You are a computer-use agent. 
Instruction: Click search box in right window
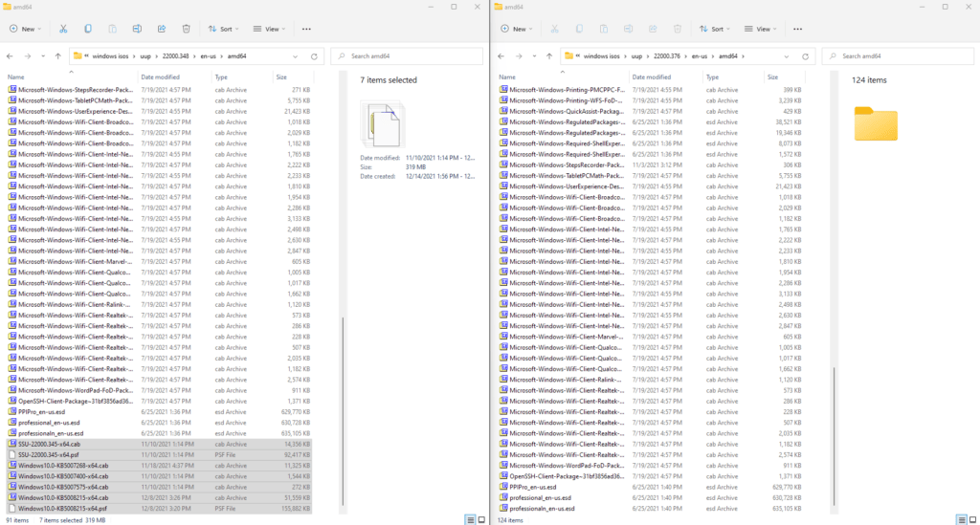point(898,56)
